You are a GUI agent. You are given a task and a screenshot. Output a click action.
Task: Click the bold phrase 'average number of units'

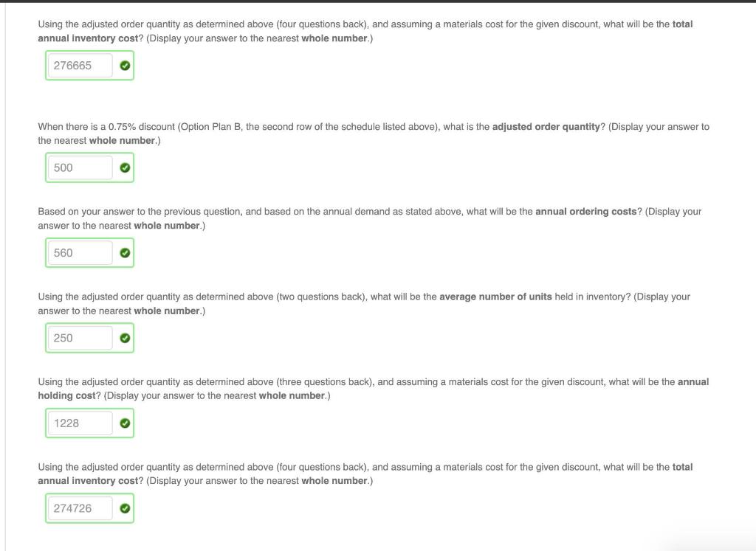(x=495, y=297)
